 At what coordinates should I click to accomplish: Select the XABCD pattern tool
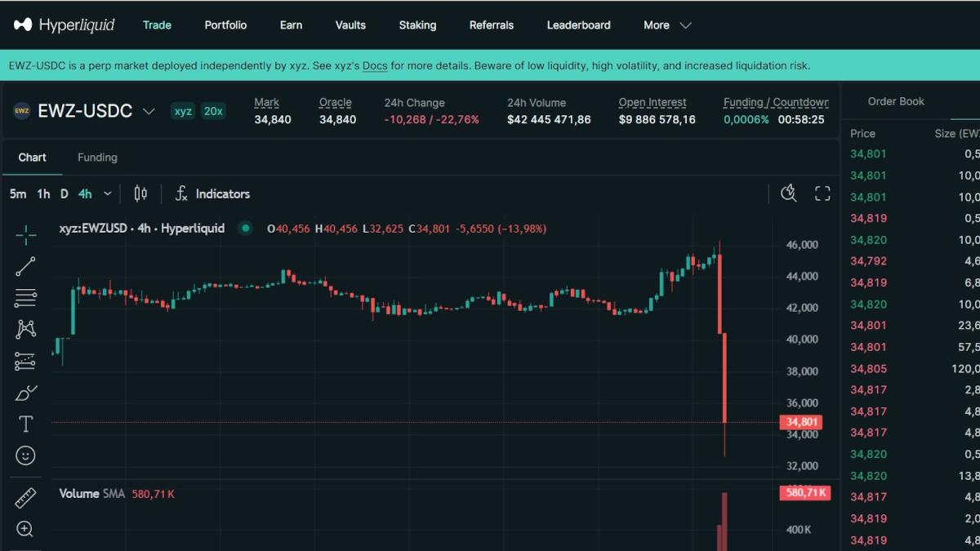tap(26, 329)
